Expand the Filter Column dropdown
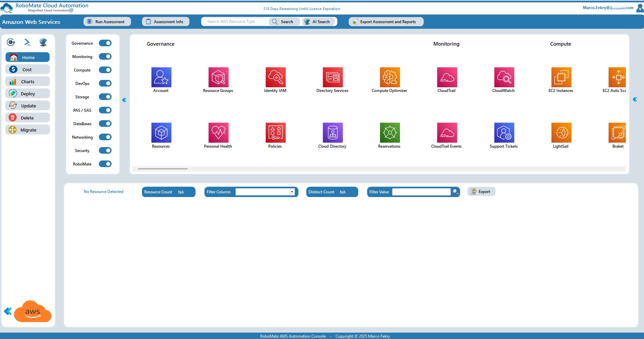The image size is (644, 339). click(292, 192)
